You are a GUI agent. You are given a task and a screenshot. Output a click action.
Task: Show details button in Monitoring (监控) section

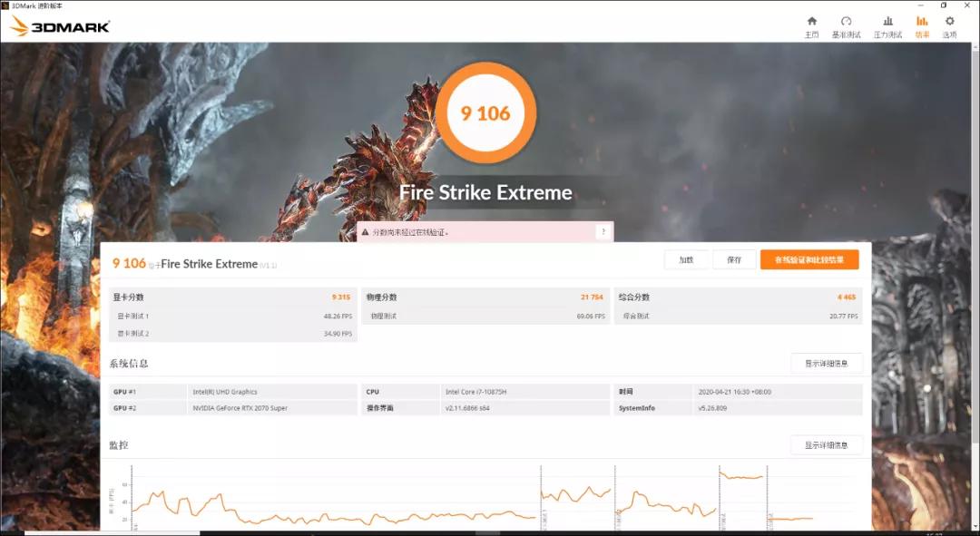pos(827,445)
